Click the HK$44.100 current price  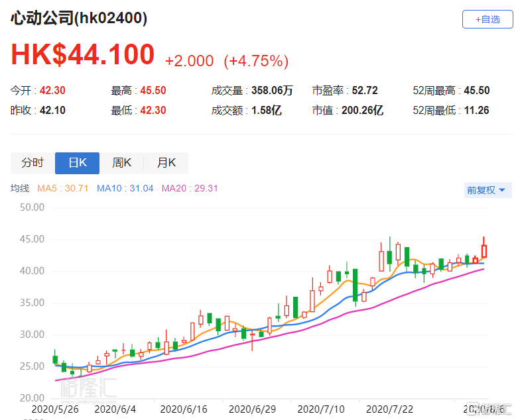(x=82, y=56)
